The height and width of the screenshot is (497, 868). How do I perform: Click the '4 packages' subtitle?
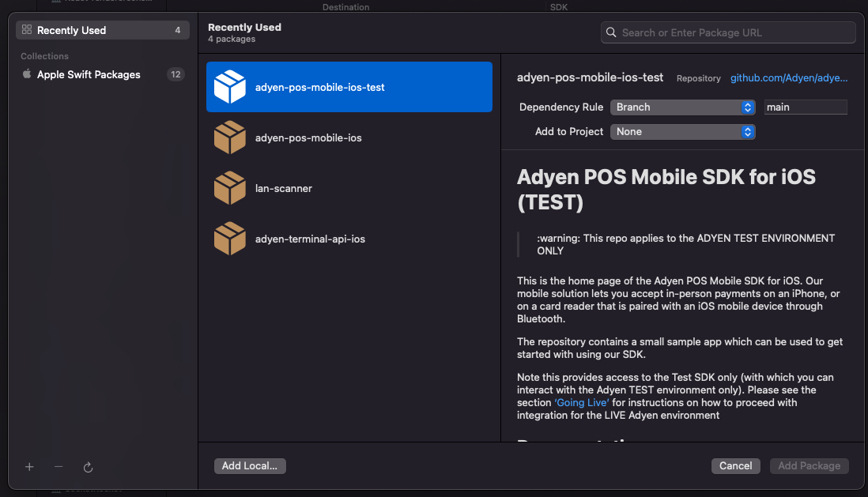[232, 40]
